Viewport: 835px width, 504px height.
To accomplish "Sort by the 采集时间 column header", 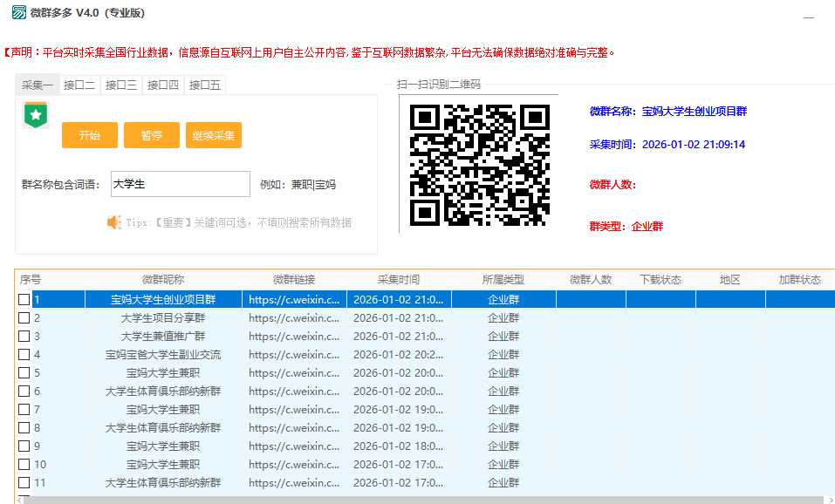I will [399, 280].
